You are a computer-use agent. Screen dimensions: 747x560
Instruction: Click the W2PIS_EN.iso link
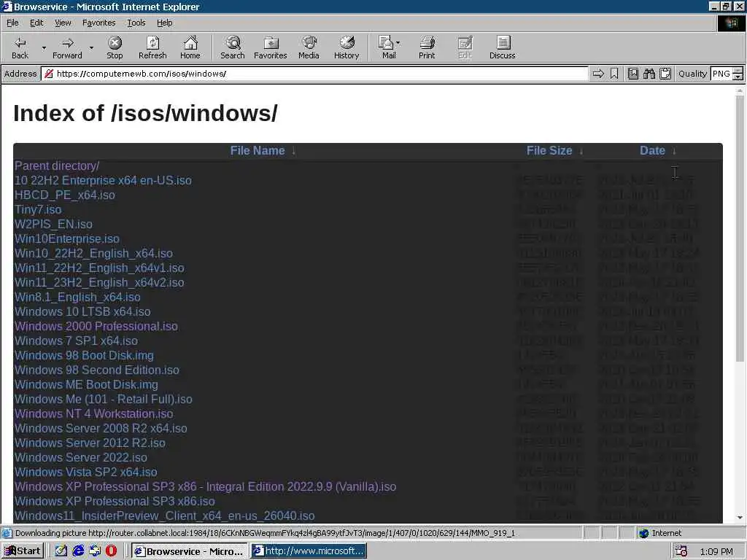[53, 225]
